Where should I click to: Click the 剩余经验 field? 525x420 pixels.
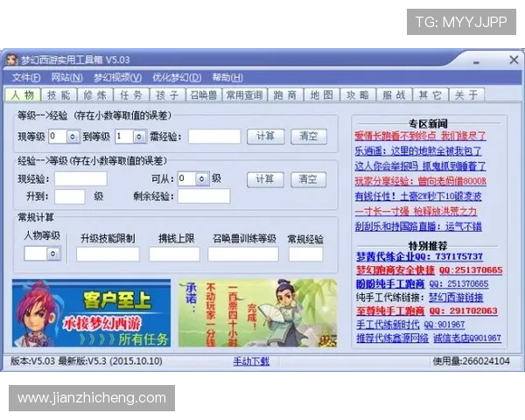coord(204,197)
